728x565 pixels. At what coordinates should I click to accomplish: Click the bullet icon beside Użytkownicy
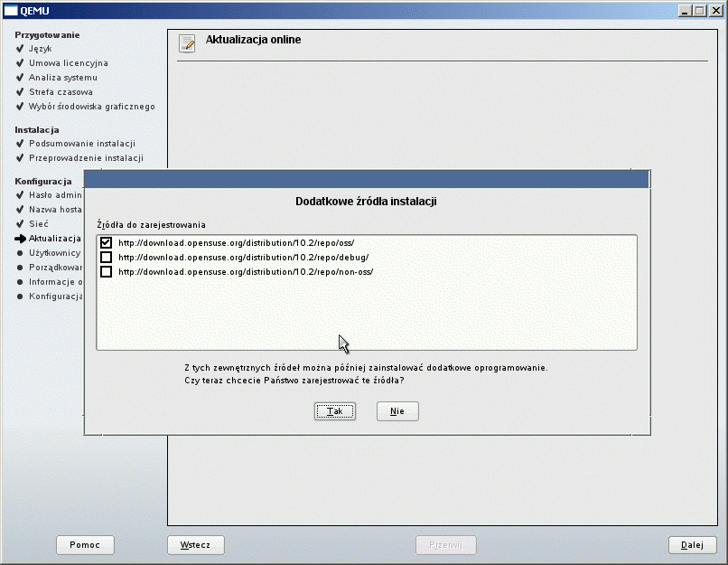point(20,253)
